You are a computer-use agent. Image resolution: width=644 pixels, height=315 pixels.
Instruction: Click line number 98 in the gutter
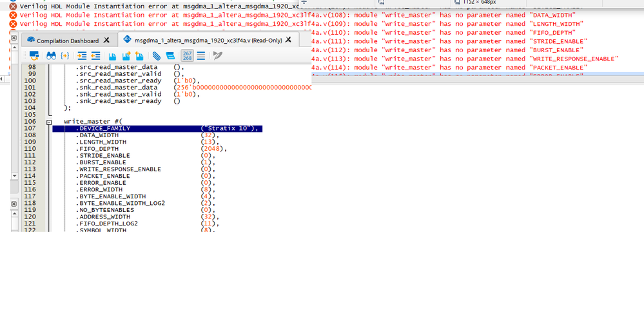pyautogui.click(x=32, y=67)
